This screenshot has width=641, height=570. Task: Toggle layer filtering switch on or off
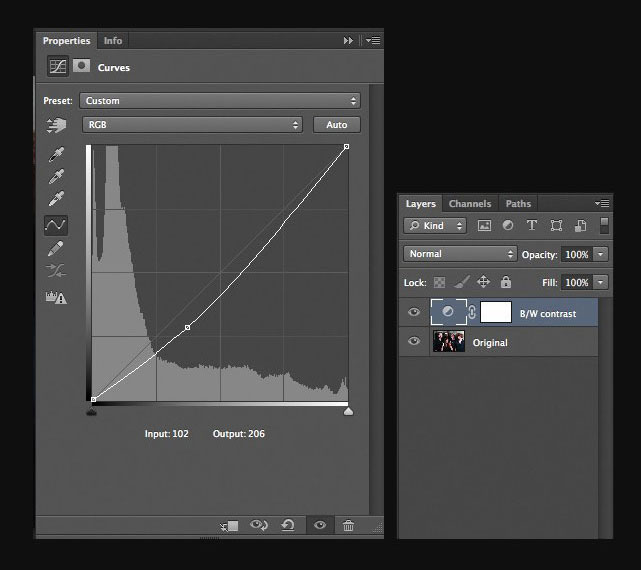[x=604, y=226]
